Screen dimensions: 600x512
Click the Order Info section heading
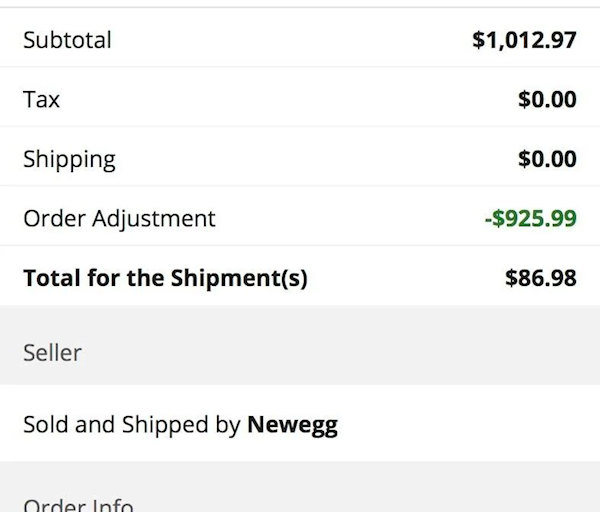tap(78, 505)
